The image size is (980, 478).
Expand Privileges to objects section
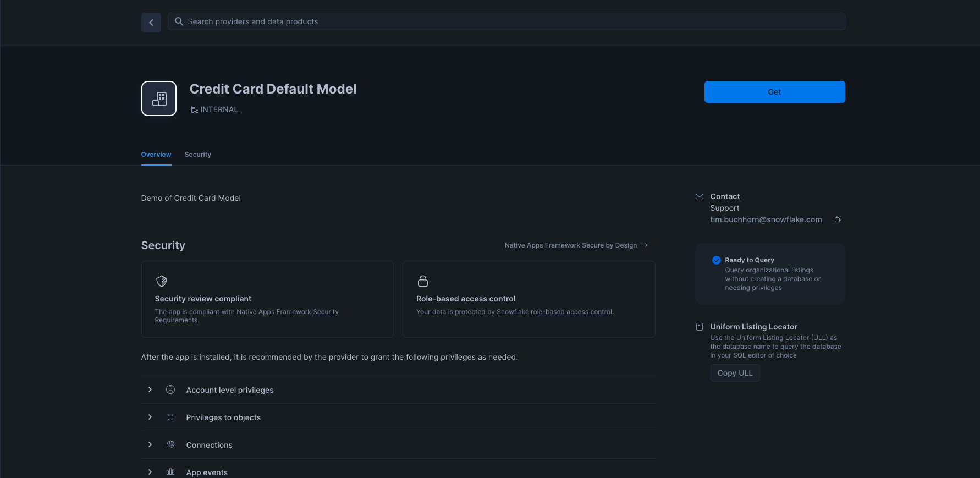pos(150,417)
